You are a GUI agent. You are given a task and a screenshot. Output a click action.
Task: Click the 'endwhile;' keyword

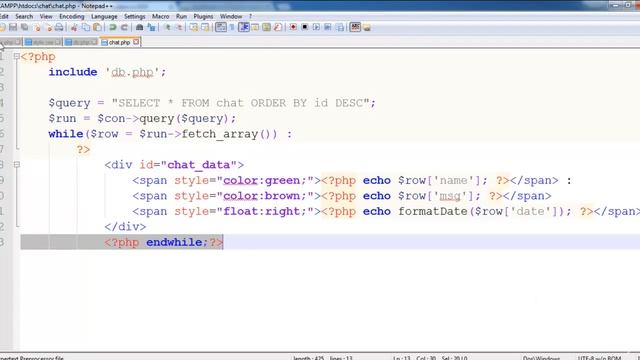pyautogui.click(x=177, y=242)
